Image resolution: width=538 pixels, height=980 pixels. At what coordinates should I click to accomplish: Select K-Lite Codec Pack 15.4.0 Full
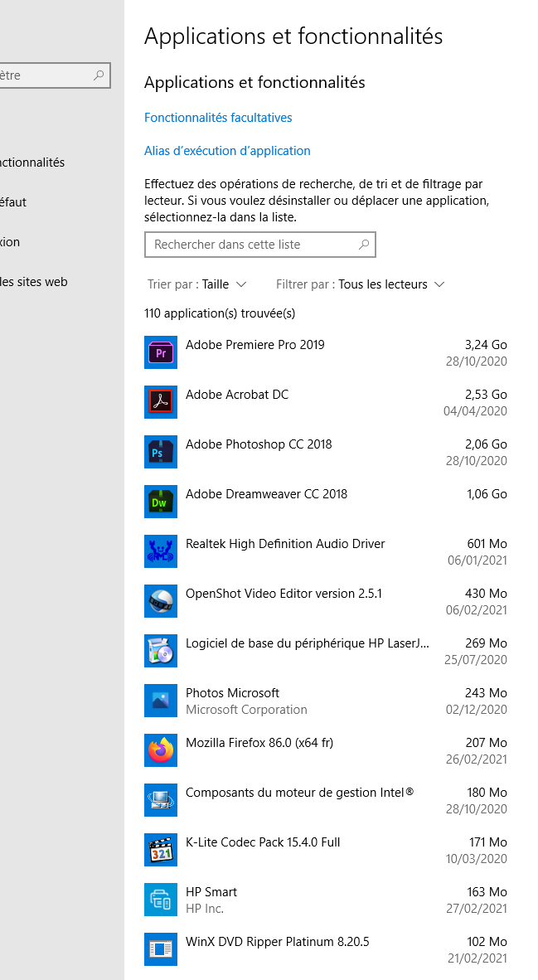263,842
